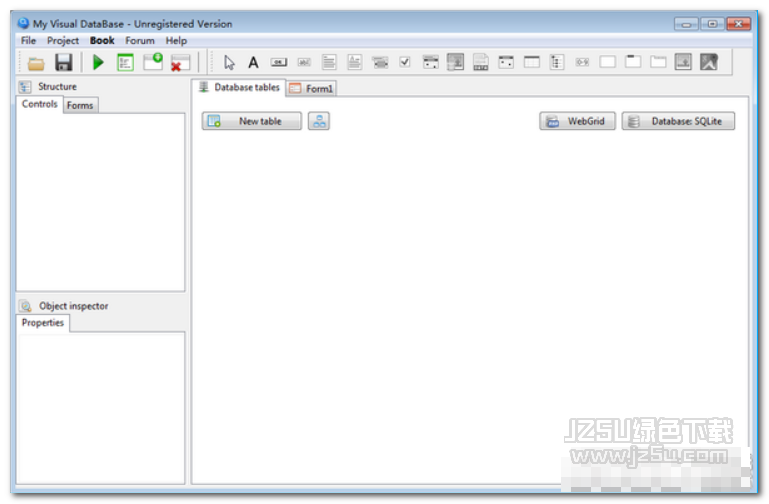Select the OK Button component tool
769x504 pixels.
click(x=279, y=62)
